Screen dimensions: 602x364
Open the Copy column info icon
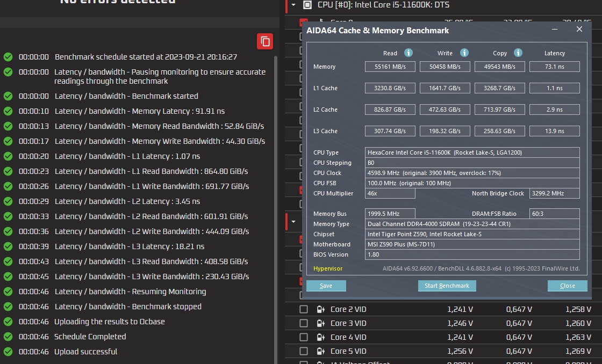coord(518,53)
